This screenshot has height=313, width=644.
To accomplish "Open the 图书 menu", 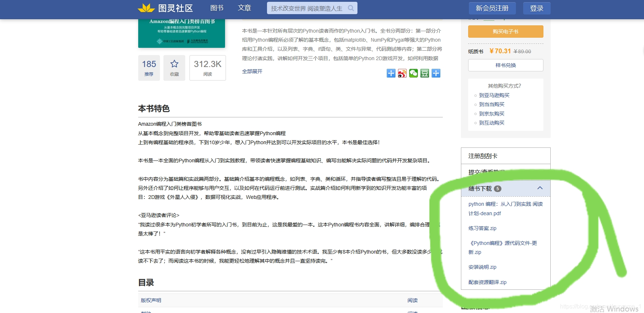I will 217,8.
